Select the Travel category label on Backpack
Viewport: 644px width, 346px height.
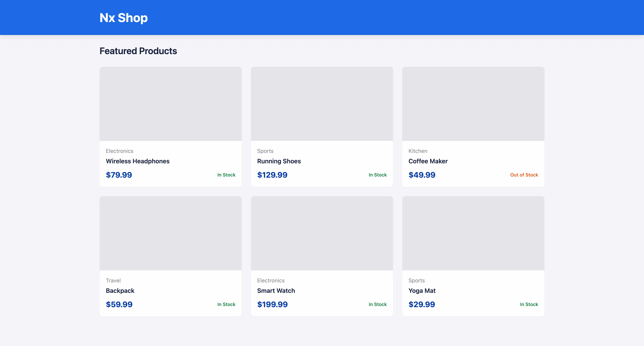click(113, 280)
